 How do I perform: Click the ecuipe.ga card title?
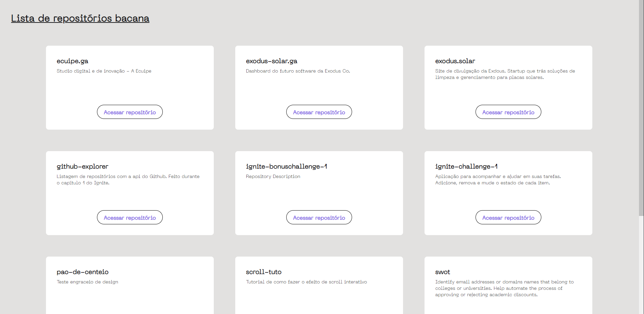pyautogui.click(x=72, y=61)
